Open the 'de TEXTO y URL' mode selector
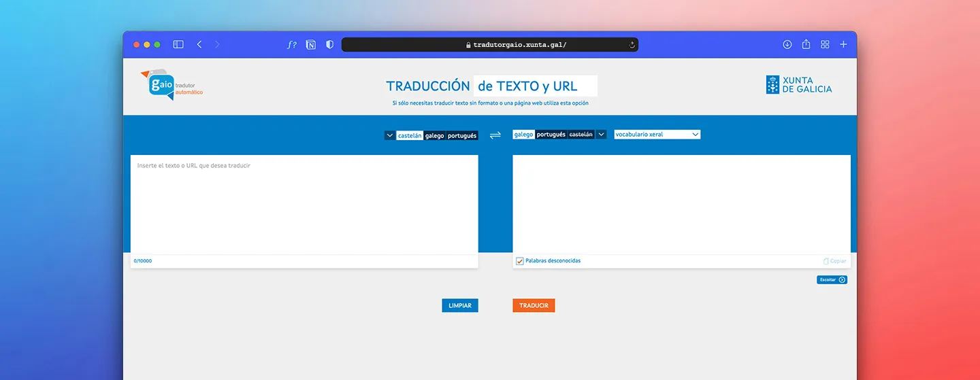 click(536, 86)
